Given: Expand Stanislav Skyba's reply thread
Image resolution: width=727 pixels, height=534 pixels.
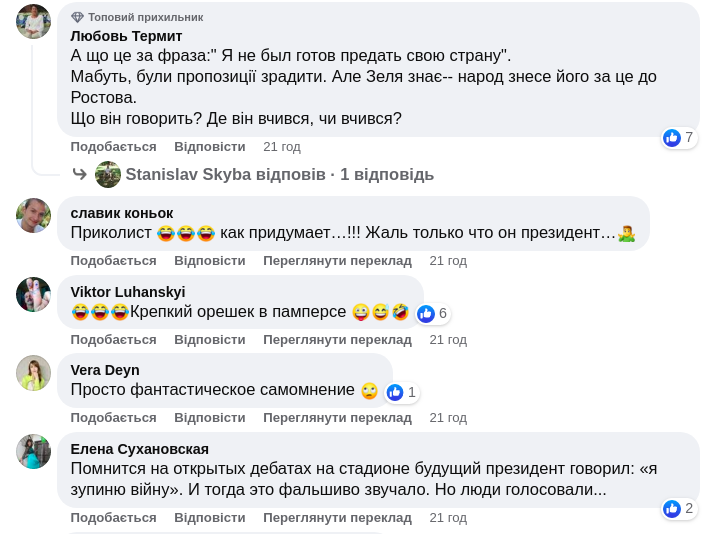Looking at the screenshot, I should [x=279, y=174].
